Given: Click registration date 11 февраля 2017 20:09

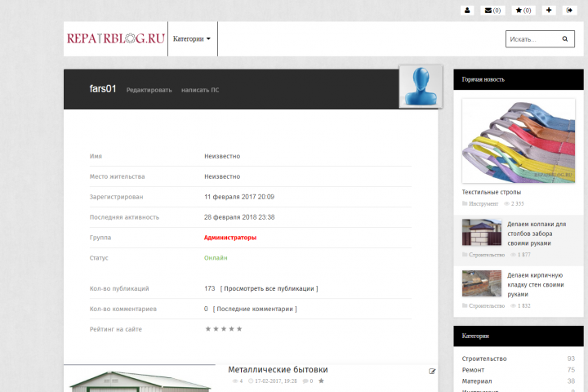Looking at the screenshot, I should (239, 197).
